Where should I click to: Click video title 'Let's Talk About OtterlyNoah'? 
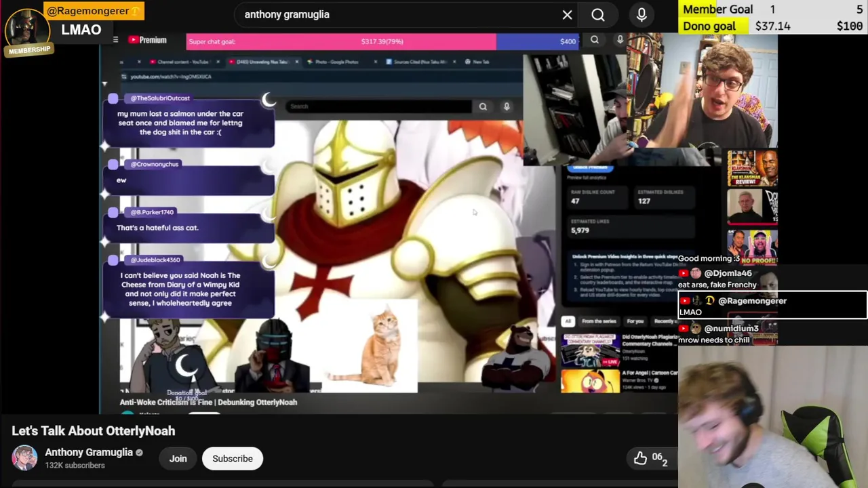94,431
